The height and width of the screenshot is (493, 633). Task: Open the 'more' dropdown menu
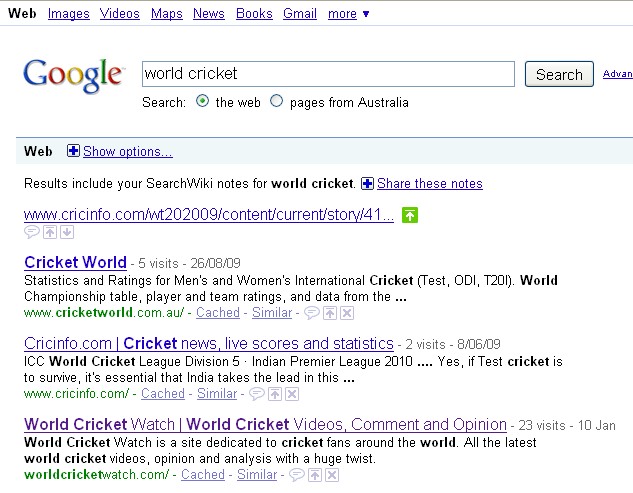348,14
